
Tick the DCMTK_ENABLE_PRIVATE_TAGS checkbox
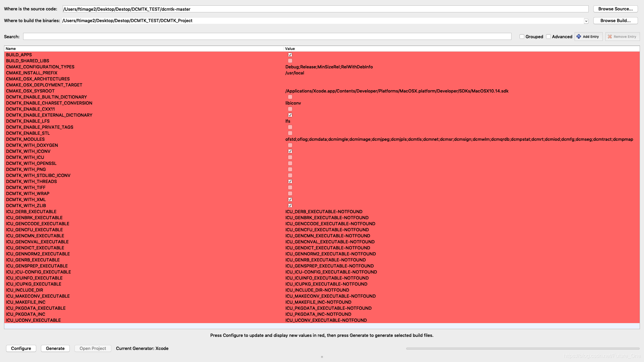click(290, 127)
